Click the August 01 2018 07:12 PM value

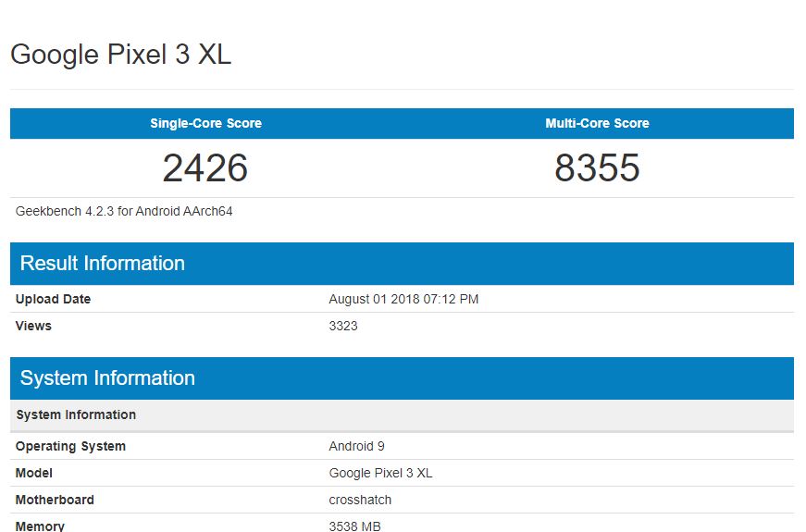point(403,299)
